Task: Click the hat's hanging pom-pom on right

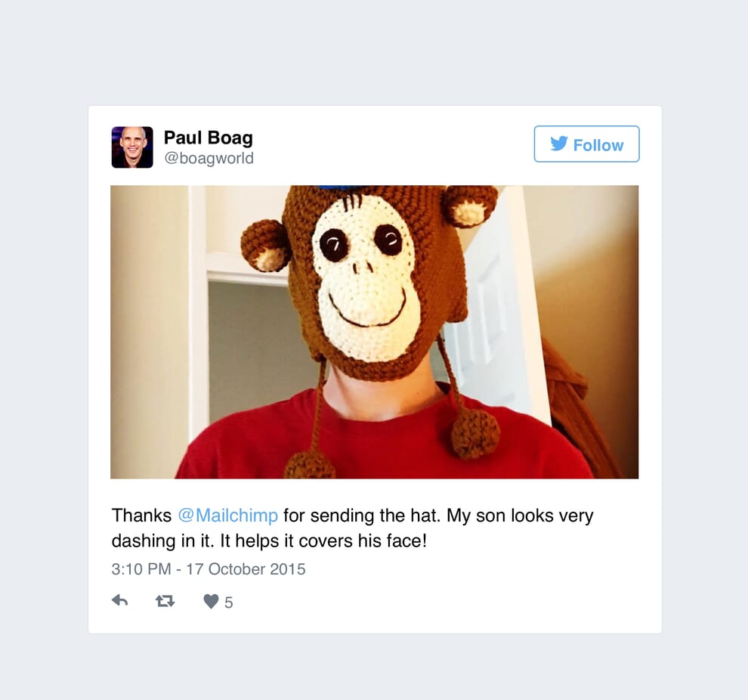Action: [475, 433]
